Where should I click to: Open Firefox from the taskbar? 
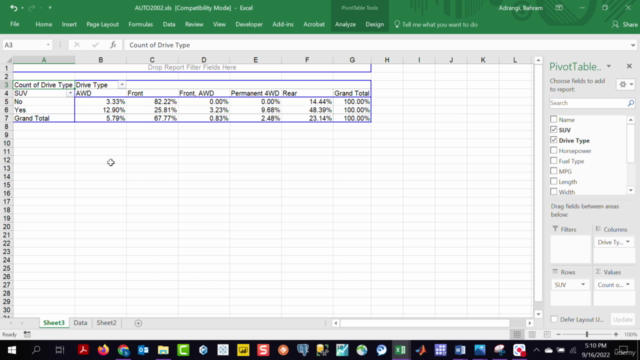(x=103, y=350)
